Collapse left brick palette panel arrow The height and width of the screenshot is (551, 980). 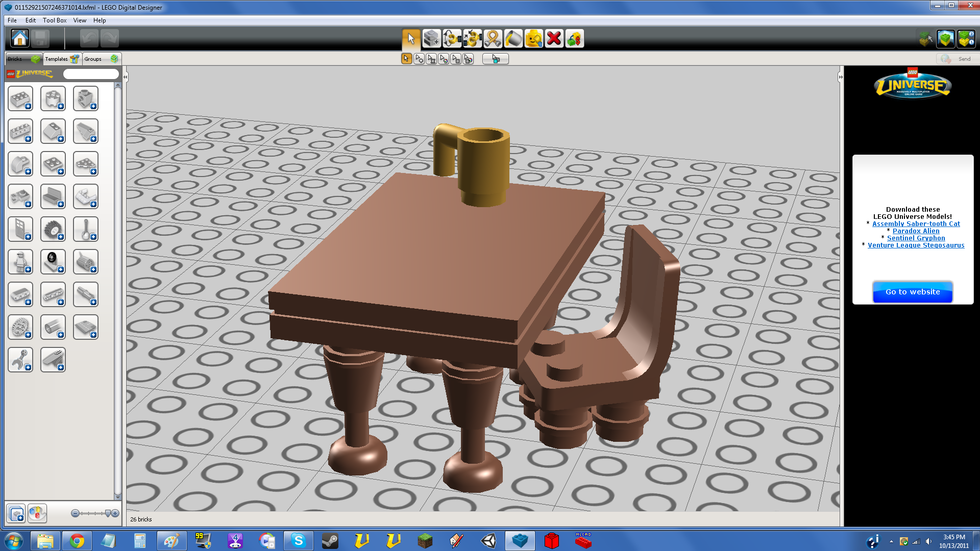tap(125, 77)
